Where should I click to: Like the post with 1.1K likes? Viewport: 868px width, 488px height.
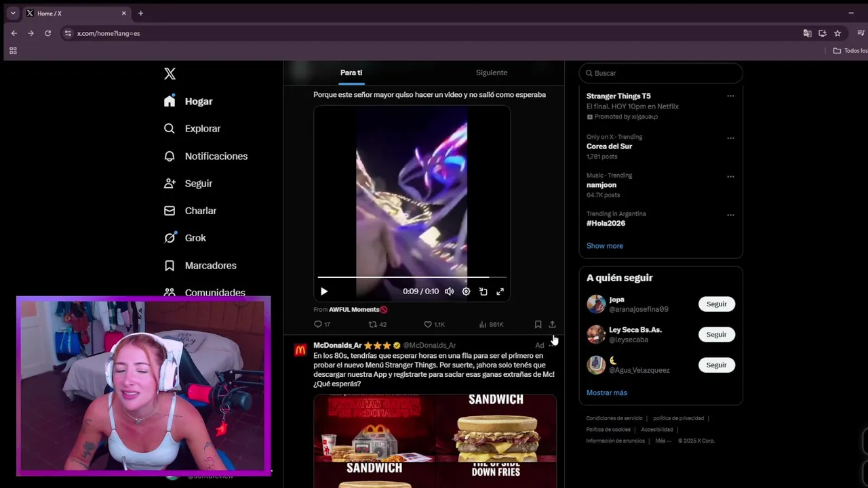tap(434, 325)
